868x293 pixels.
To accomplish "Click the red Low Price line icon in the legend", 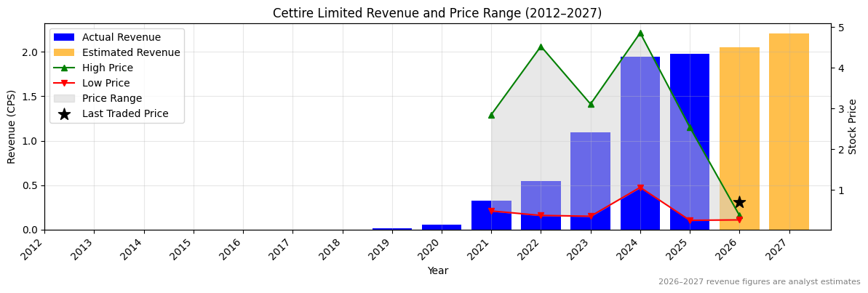I will pos(64,83).
